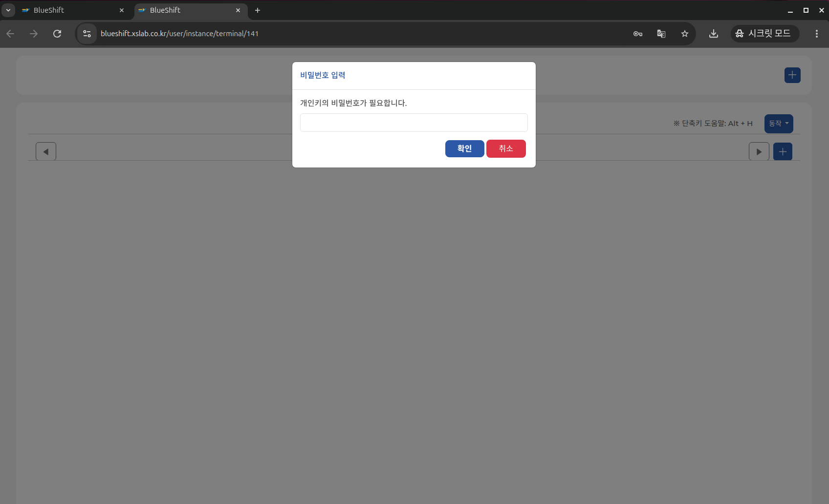829x504 pixels.
Task: Open the Chrome three-dot menu
Action: 817,34
